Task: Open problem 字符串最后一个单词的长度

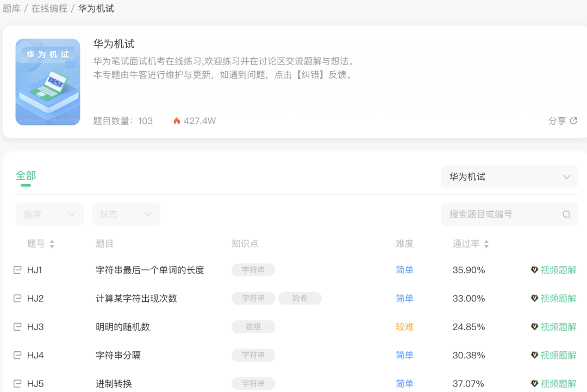Action: [x=150, y=270]
